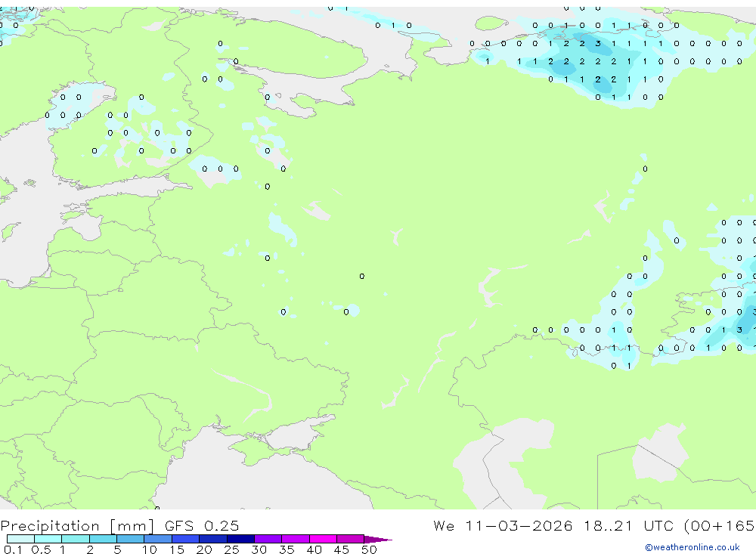Pick the 10–15 mm blue legend swatch
Screen dimensions: 756x554
tap(158, 539)
